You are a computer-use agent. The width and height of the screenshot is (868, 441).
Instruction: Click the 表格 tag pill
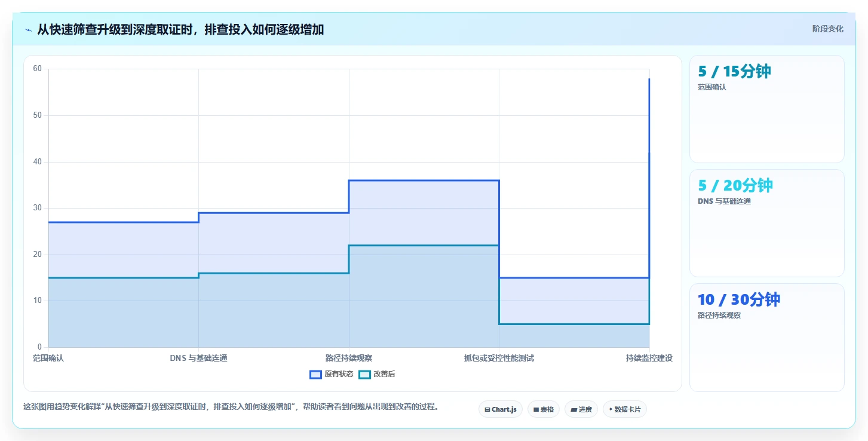click(x=544, y=409)
